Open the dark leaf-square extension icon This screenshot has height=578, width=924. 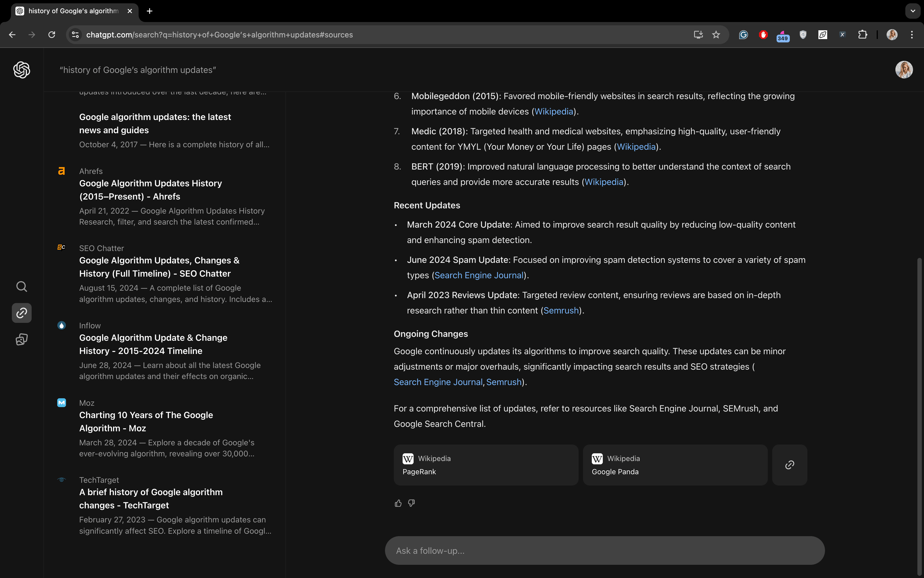pos(823,35)
